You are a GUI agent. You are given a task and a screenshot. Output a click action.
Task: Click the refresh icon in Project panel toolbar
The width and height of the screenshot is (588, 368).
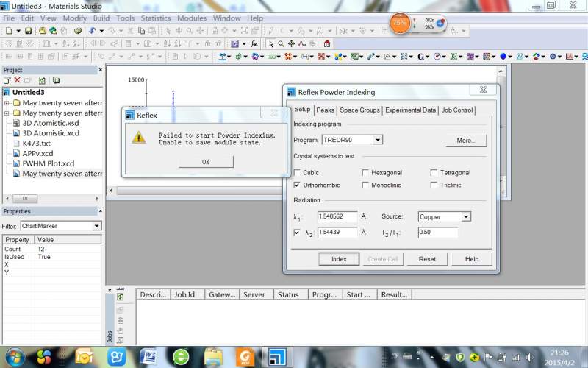click(42, 80)
